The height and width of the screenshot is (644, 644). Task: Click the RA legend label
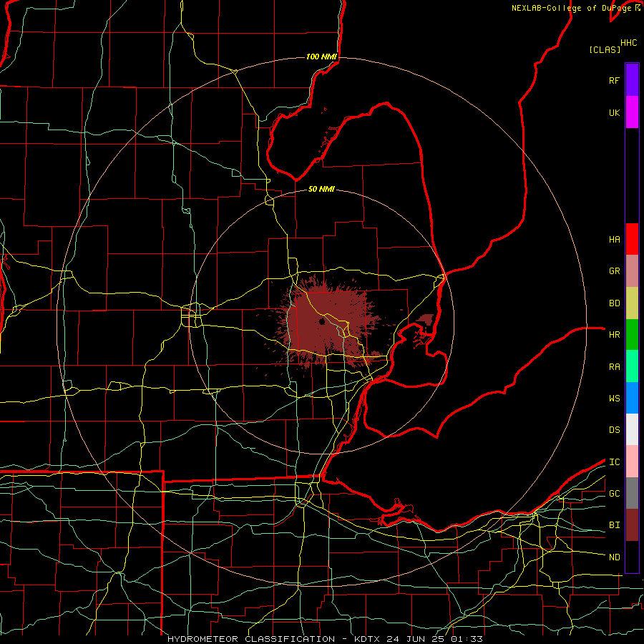pyautogui.click(x=614, y=366)
